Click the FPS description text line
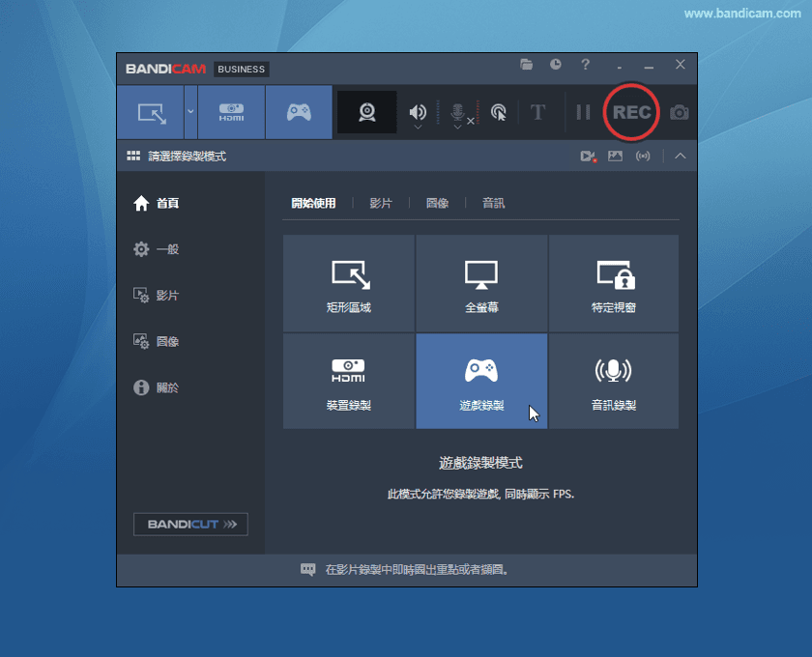 coord(481,494)
